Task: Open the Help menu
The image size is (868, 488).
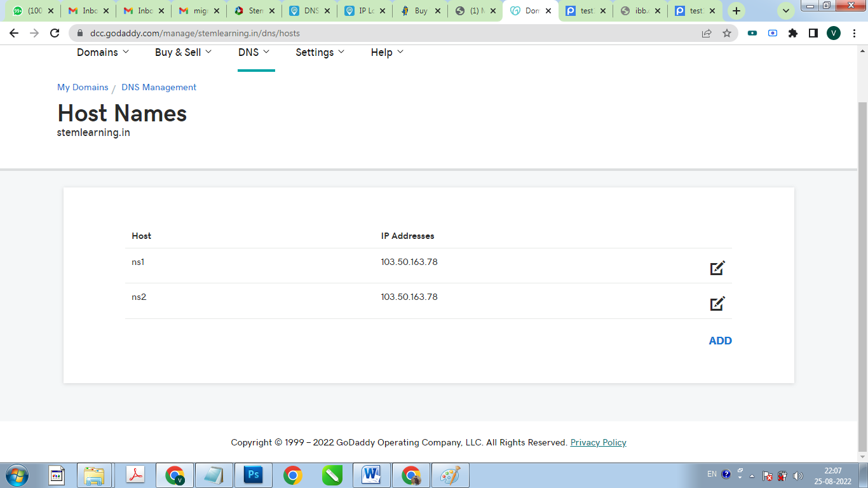Action: 387,52
